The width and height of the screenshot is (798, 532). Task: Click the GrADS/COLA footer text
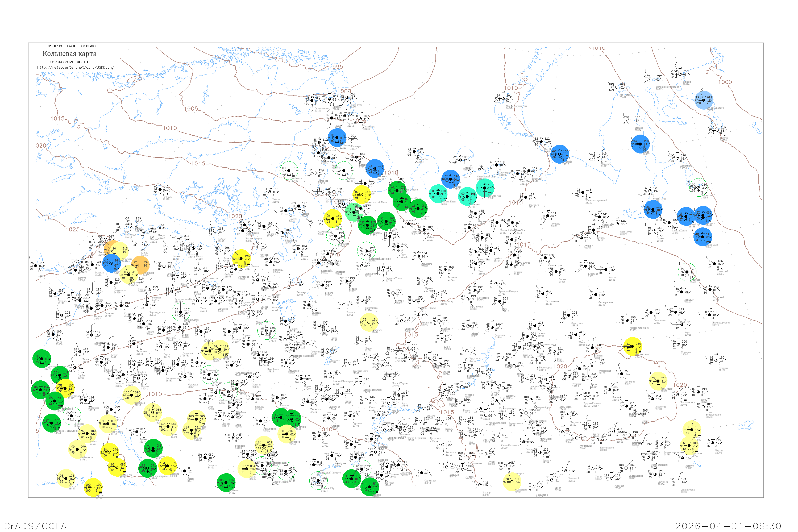point(35,526)
